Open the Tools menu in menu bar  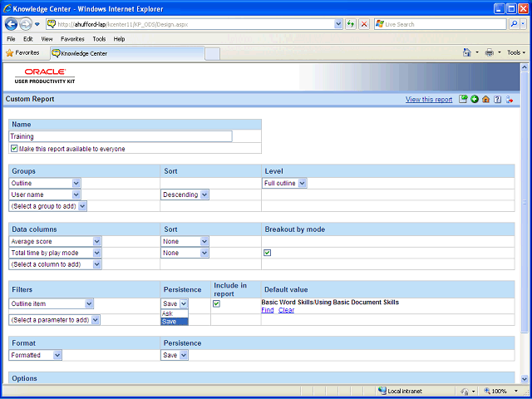click(x=99, y=39)
